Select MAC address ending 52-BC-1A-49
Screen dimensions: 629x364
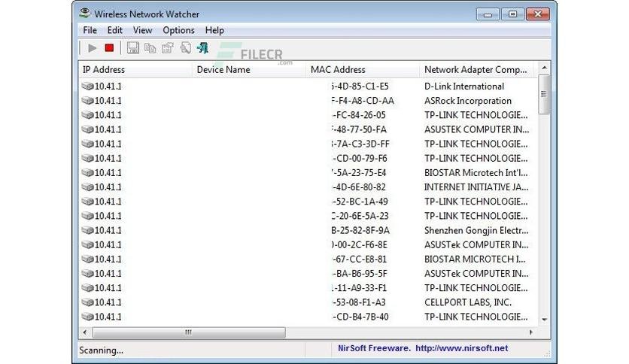point(360,202)
